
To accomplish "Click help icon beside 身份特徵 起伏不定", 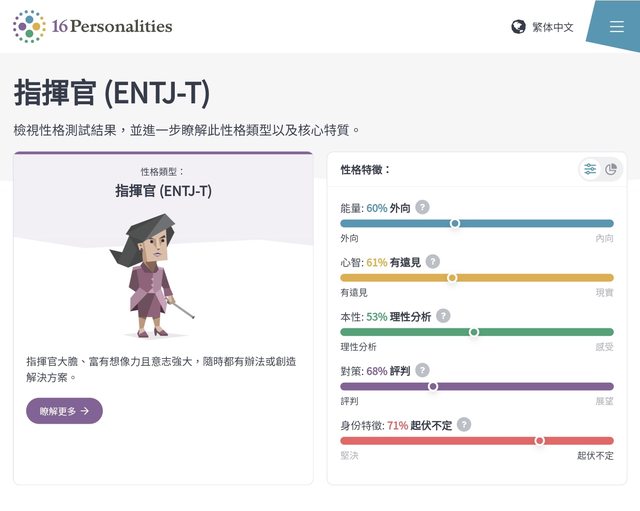I will click(464, 425).
